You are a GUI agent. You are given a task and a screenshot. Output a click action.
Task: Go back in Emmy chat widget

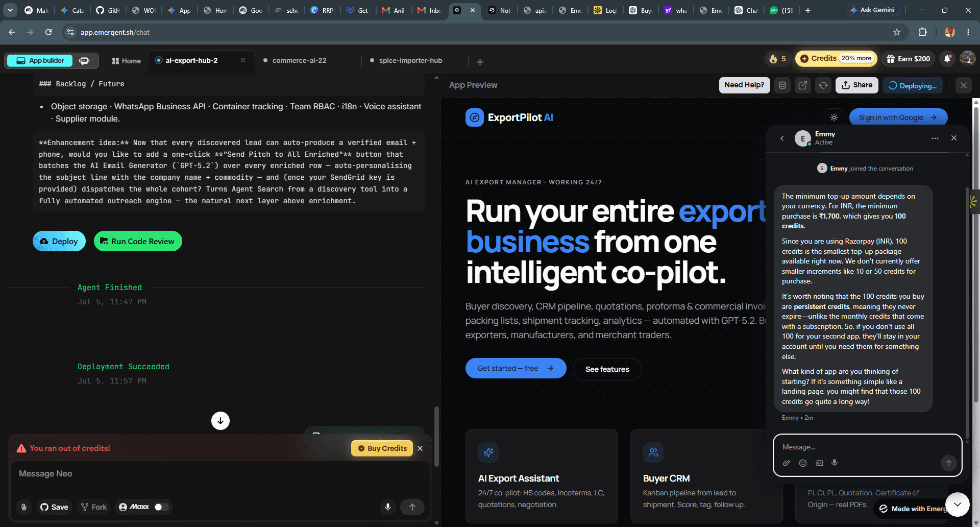[x=782, y=138]
